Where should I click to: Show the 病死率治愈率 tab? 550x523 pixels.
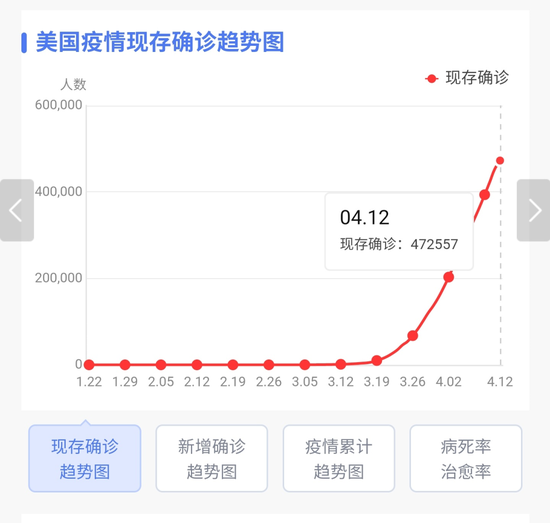tap(466, 458)
